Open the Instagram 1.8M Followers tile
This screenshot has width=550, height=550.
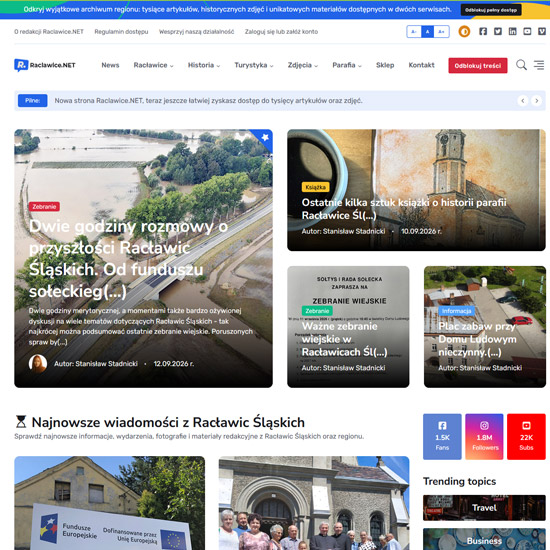coord(484,436)
